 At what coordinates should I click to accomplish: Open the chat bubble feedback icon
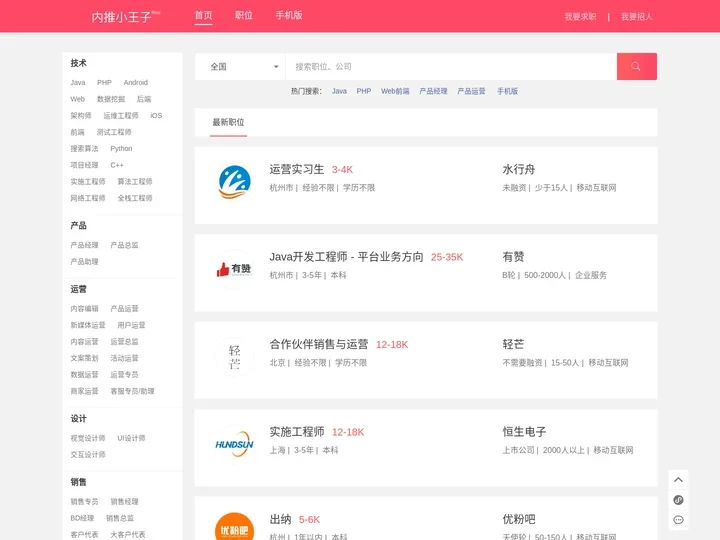pyautogui.click(x=678, y=520)
